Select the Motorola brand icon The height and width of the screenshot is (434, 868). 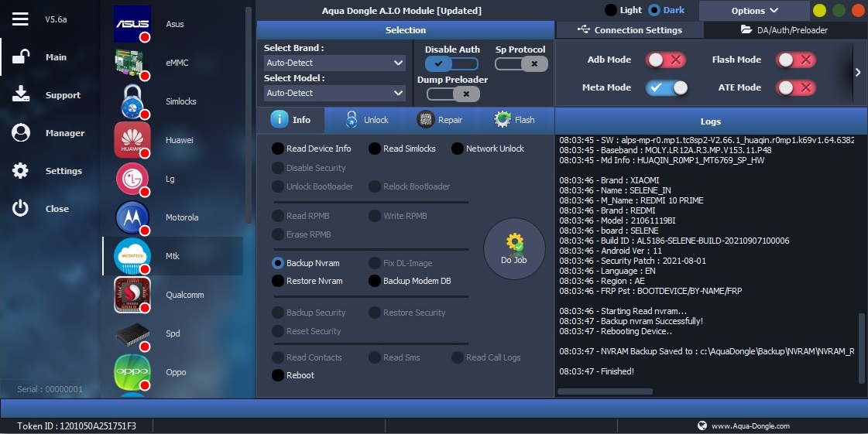click(x=132, y=217)
